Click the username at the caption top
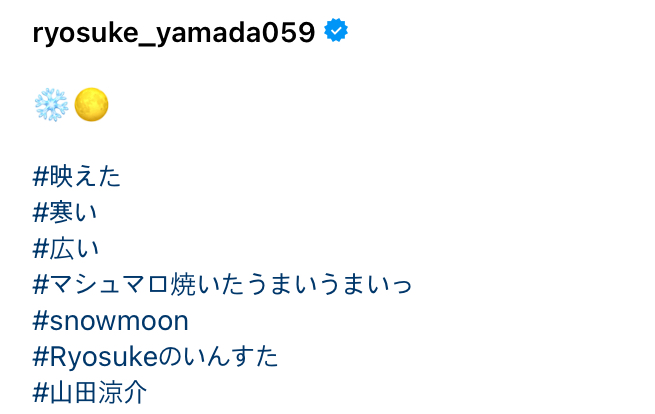Viewport: 655px width, 414px height. [x=174, y=33]
